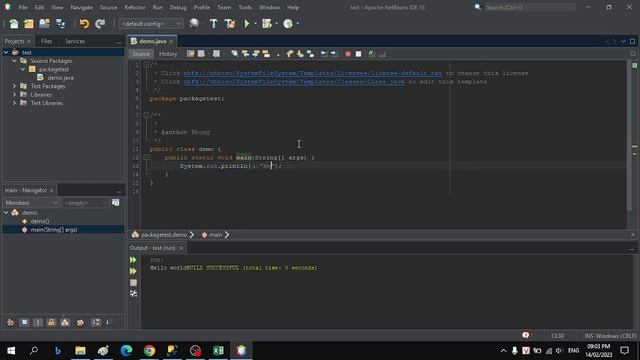Click Find Next Occurrence editor icon

tap(256, 54)
